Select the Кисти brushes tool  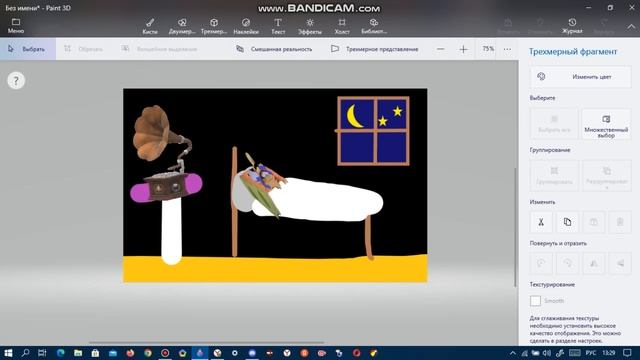pos(150,26)
